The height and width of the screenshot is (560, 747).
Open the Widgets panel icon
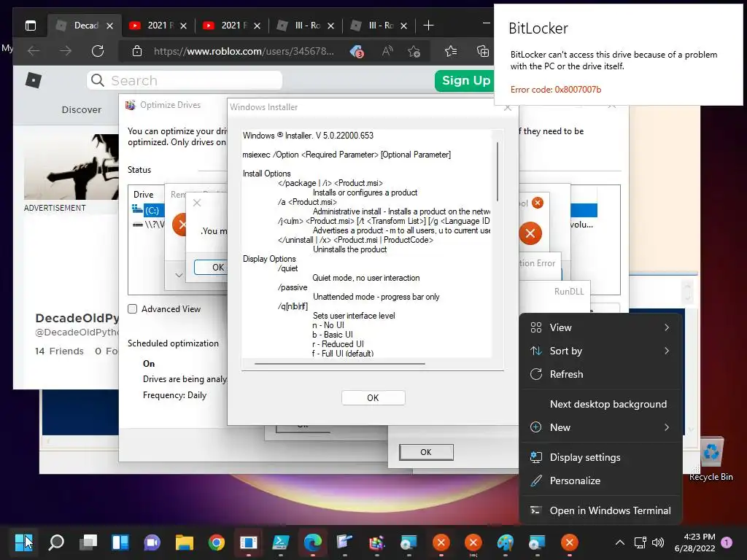point(120,542)
